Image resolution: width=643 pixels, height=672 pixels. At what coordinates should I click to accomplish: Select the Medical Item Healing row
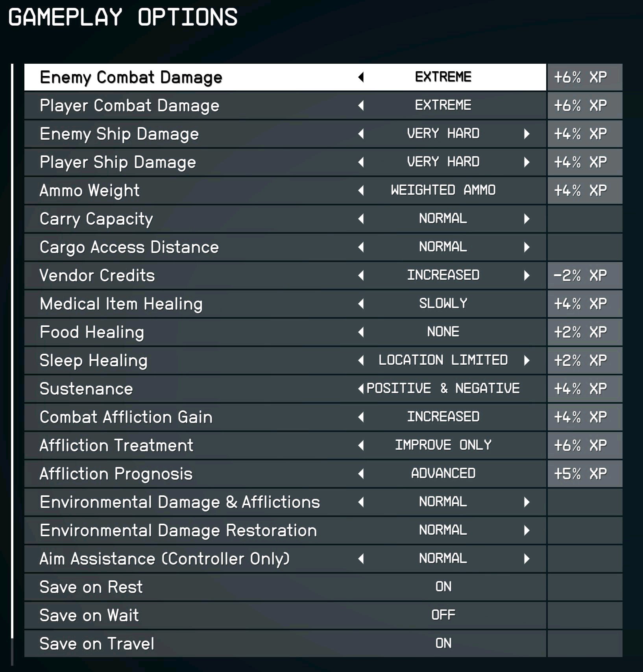(197, 304)
